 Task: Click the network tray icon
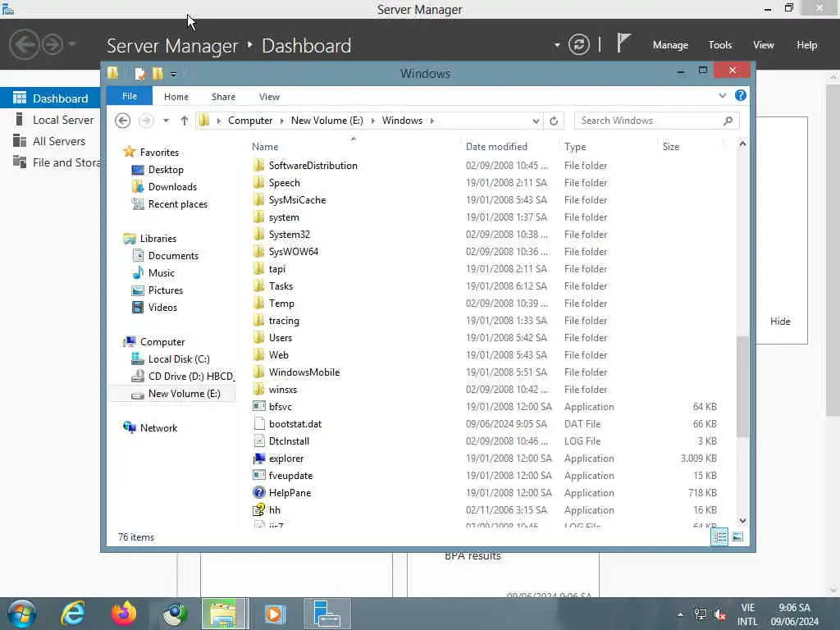(x=701, y=614)
